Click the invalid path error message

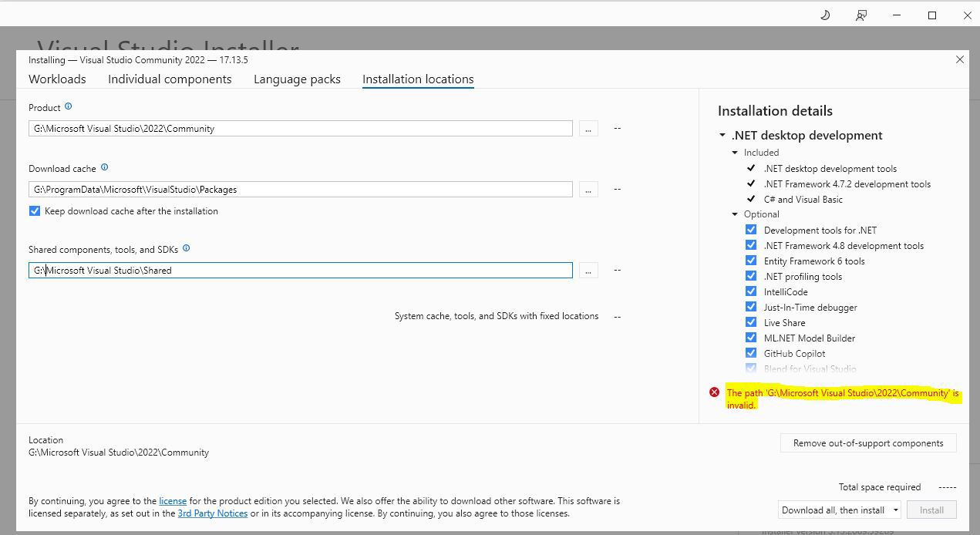(x=843, y=399)
